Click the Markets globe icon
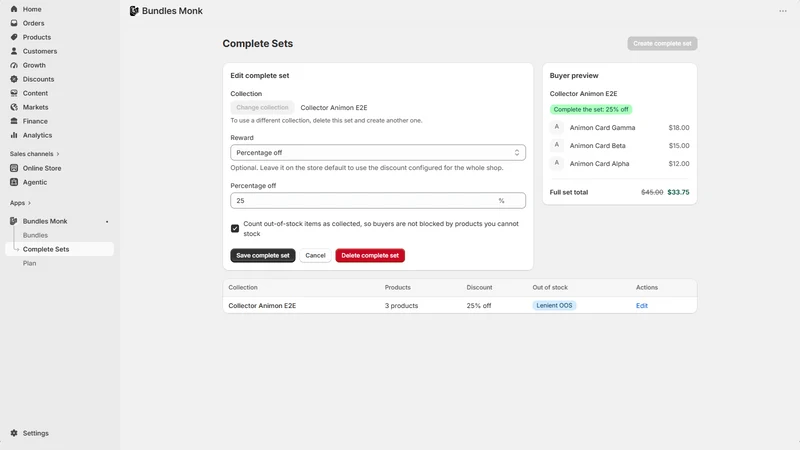 point(14,107)
